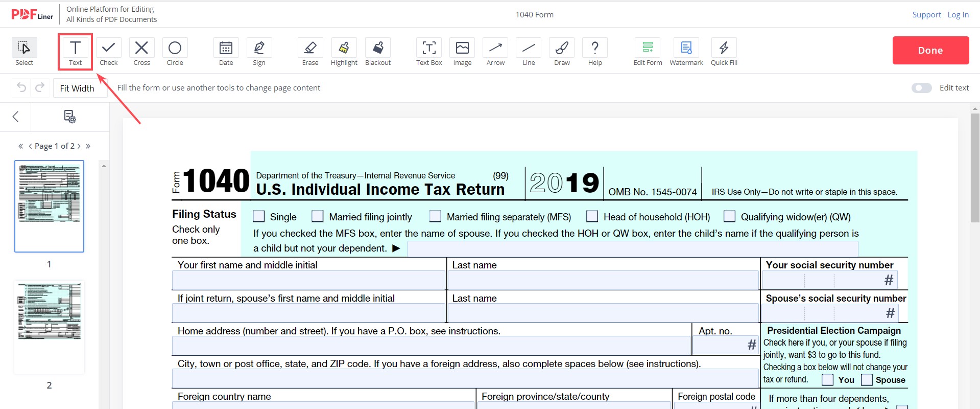Click the Home address field

click(x=431, y=346)
